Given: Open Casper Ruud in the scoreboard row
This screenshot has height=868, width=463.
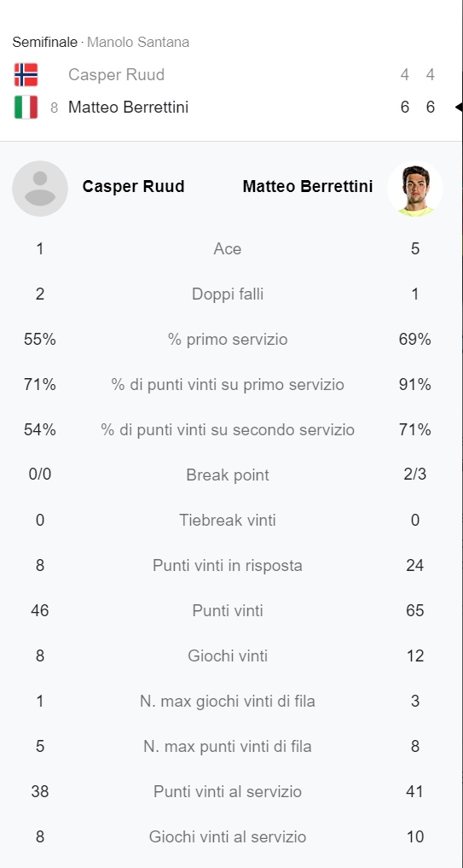Looking at the screenshot, I should [116, 75].
